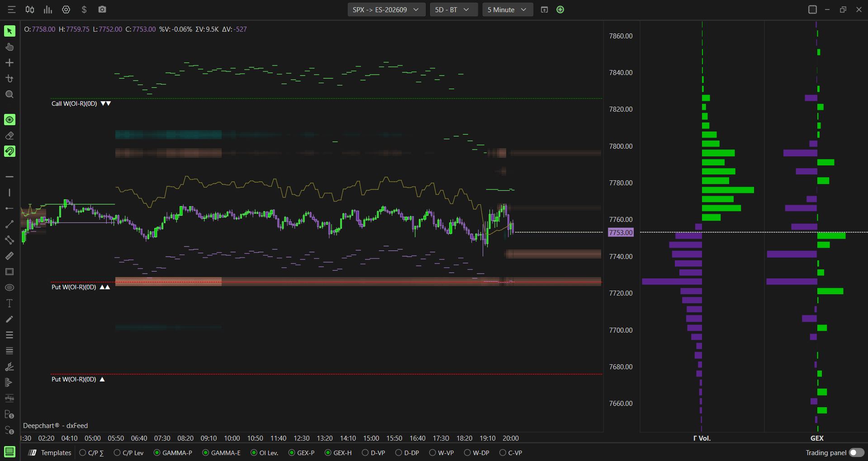868x461 pixels.
Task: Select the ruler measure tool
Action: point(9,256)
